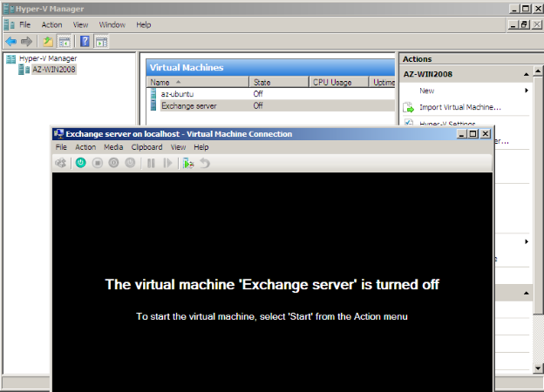Click the Snapshot icon in VM toolbar
544x392 pixels.
188,163
